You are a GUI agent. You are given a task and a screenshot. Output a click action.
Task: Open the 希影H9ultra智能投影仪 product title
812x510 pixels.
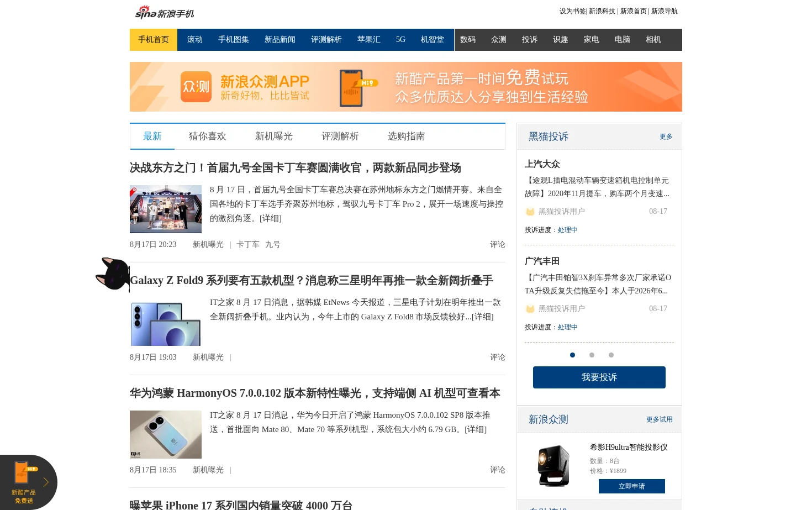click(x=629, y=448)
